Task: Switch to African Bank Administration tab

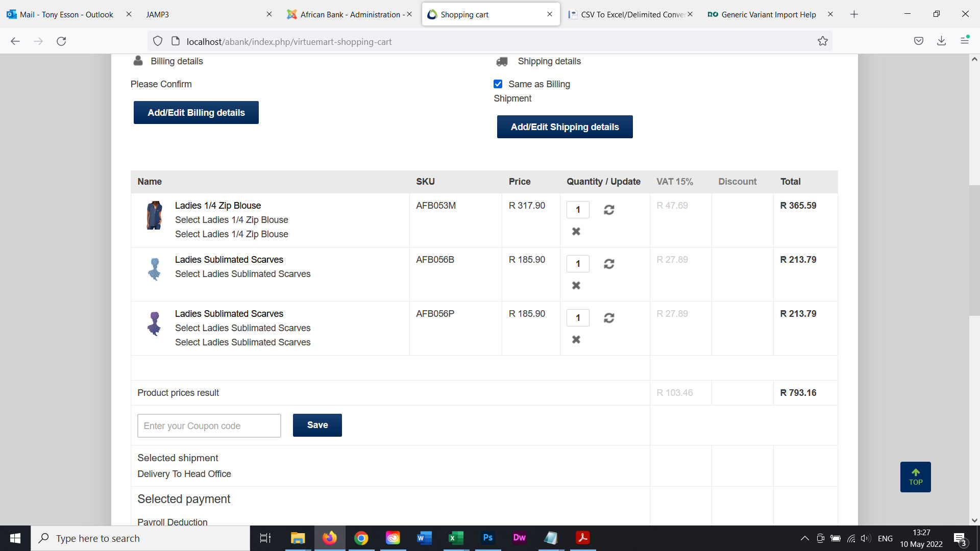Action: click(x=350, y=14)
